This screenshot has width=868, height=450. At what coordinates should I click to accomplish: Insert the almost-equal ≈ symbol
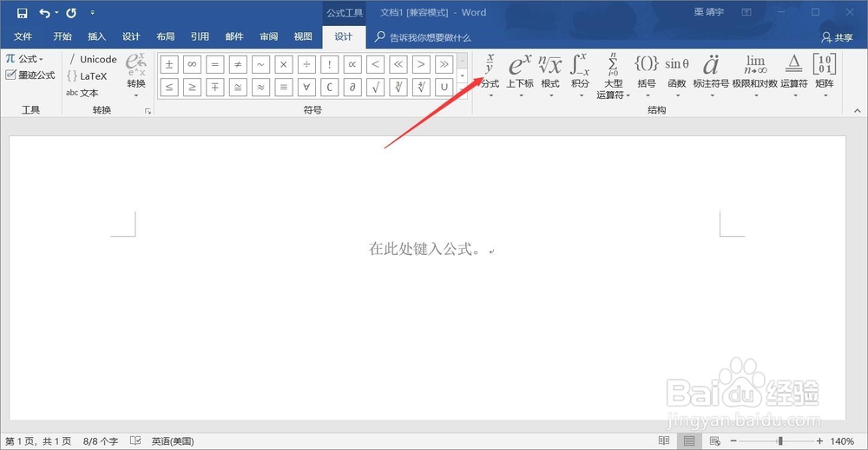click(x=260, y=88)
